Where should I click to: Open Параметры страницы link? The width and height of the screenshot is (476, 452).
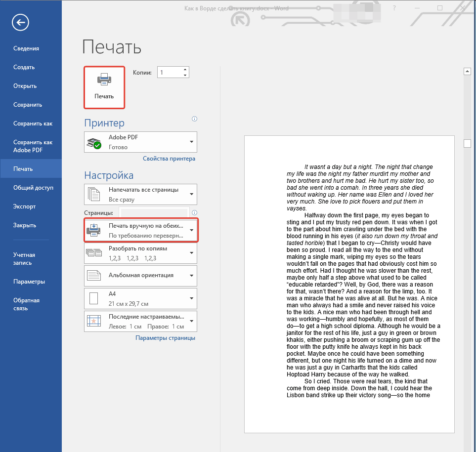coord(165,338)
